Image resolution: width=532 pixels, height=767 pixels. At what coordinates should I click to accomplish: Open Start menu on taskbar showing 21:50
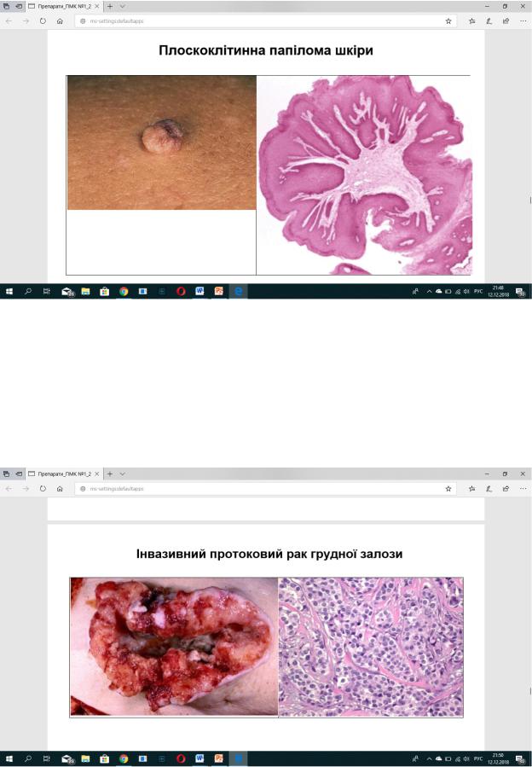9,759
